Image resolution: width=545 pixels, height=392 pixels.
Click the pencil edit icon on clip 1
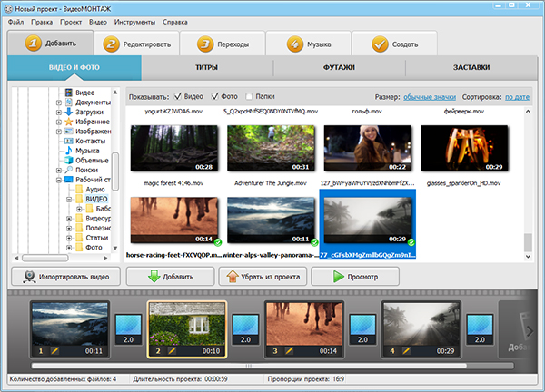pos(55,350)
